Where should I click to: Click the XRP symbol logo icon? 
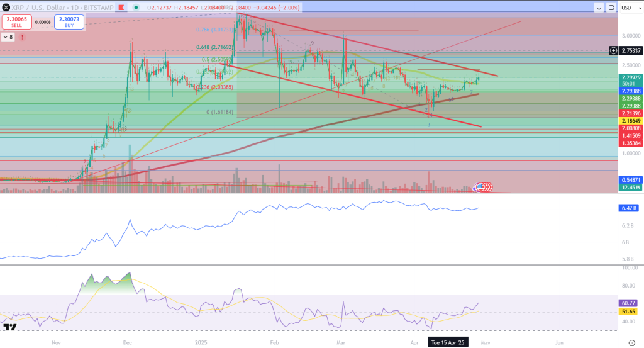tap(6, 7)
